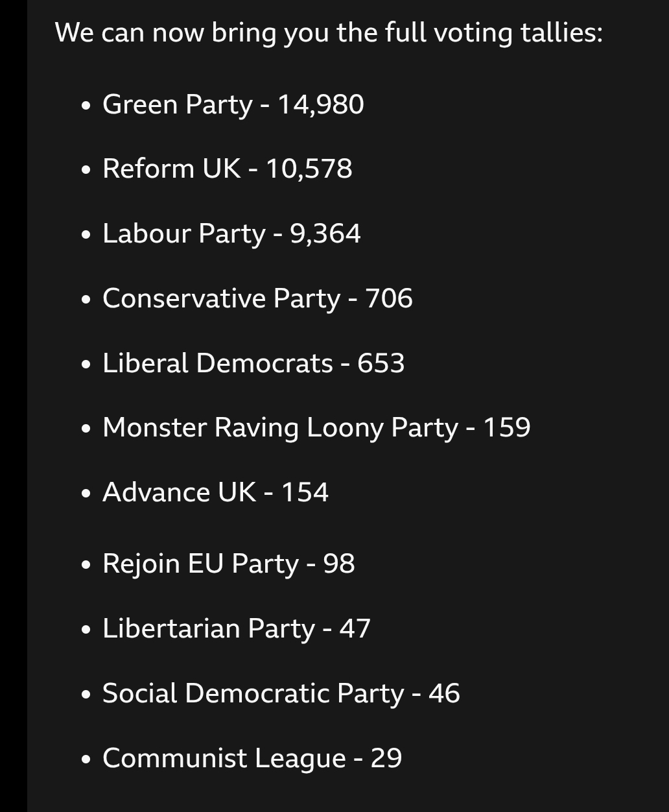Click the Reform UK - 10,578 entry
The width and height of the screenshot is (669, 812).
tap(228, 169)
